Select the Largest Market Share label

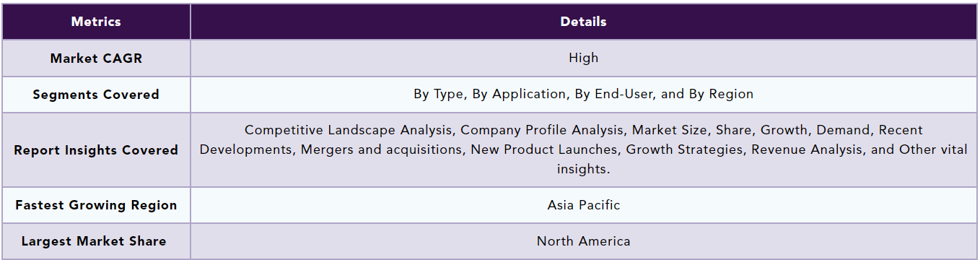pyautogui.click(x=94, y=242)
